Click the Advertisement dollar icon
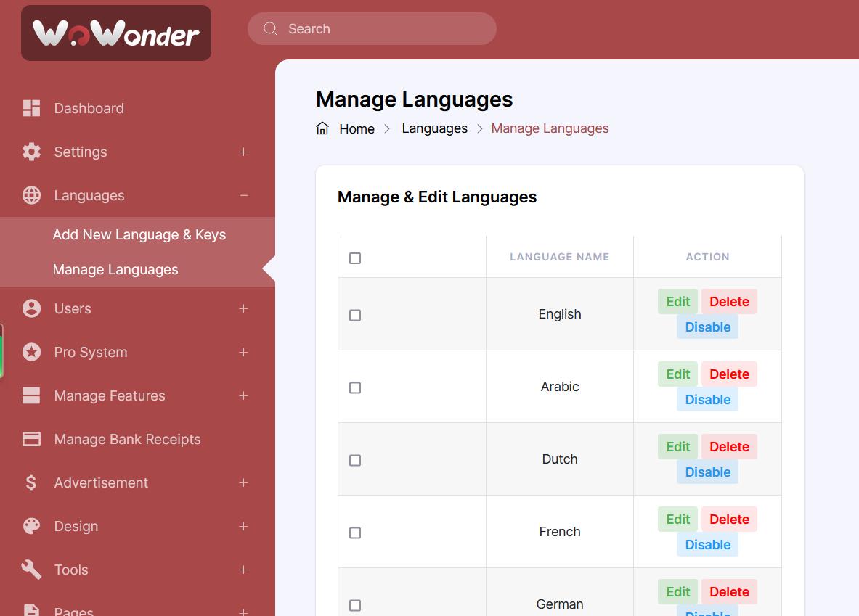Image resolution: width=859 pixels, height=616 pixels. coord(31,482)
